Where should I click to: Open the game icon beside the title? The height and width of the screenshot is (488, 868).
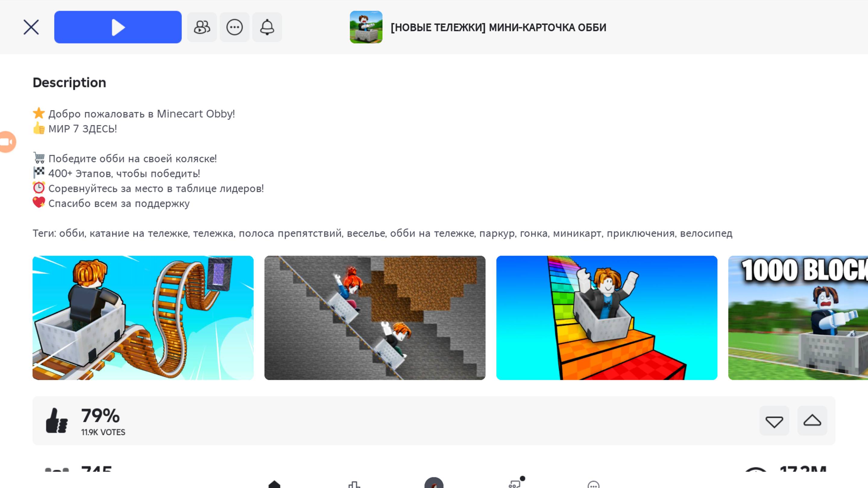[x=366, y=27]
